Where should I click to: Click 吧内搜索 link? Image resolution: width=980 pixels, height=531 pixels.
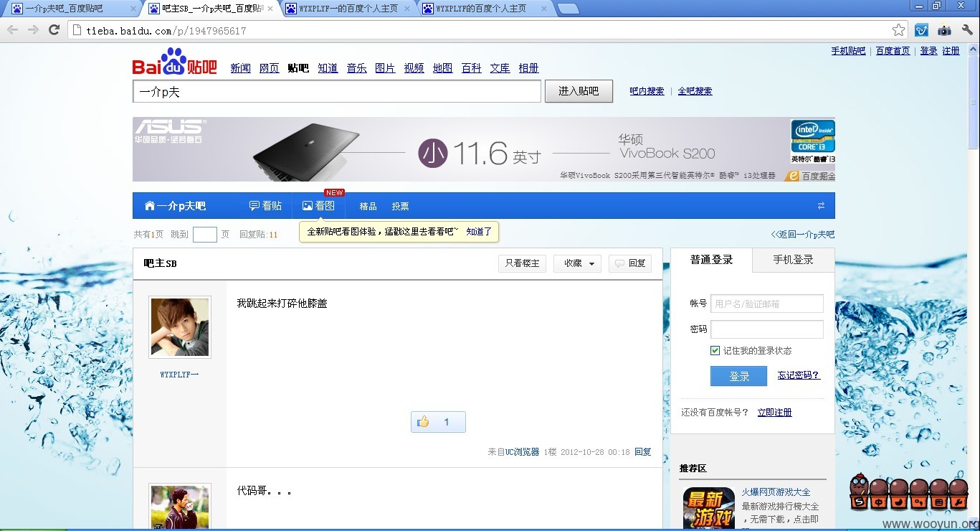[647, 91]
